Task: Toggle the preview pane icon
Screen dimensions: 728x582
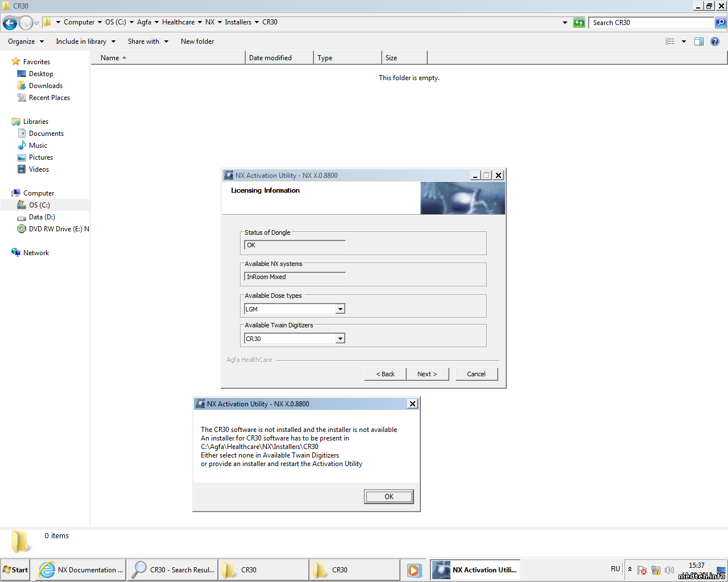Action: pyautogui.click(x=699, y=41)
